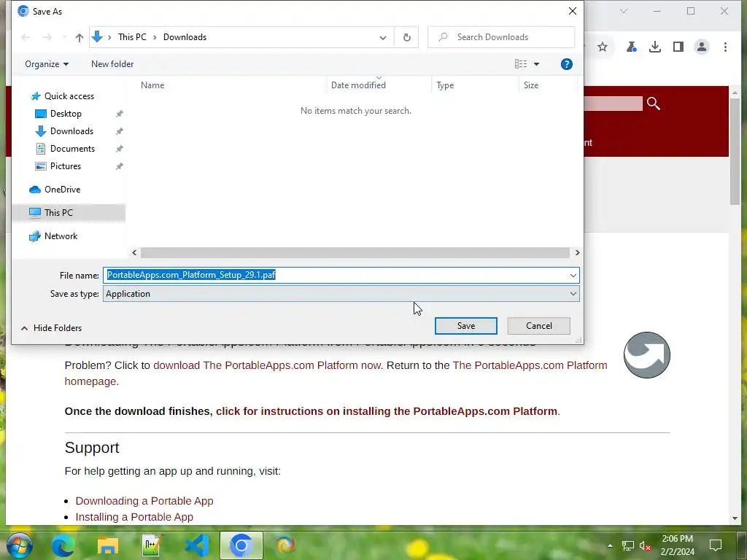Open the Start menu orb
The height and width of the screenshot is (560, 747).
click(20, 545)
